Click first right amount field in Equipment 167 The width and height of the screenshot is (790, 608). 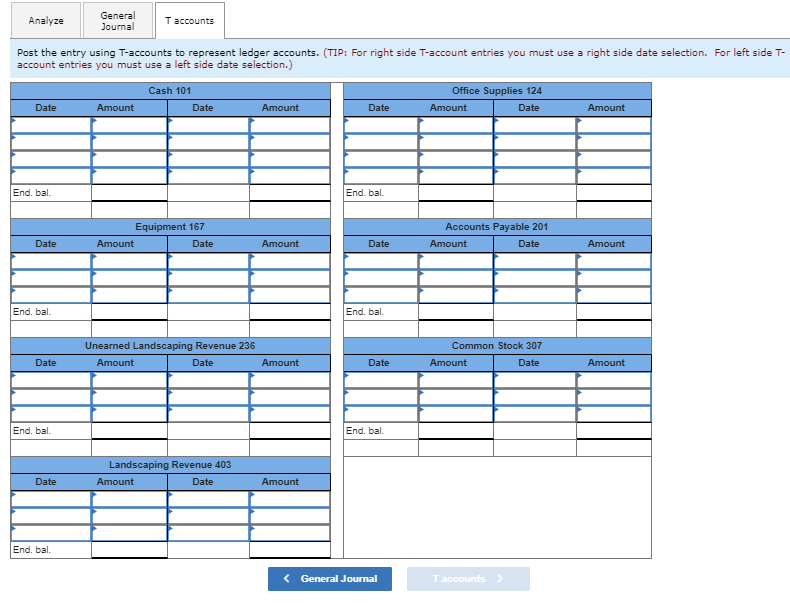pyautogui.click(x=290, y=261)
